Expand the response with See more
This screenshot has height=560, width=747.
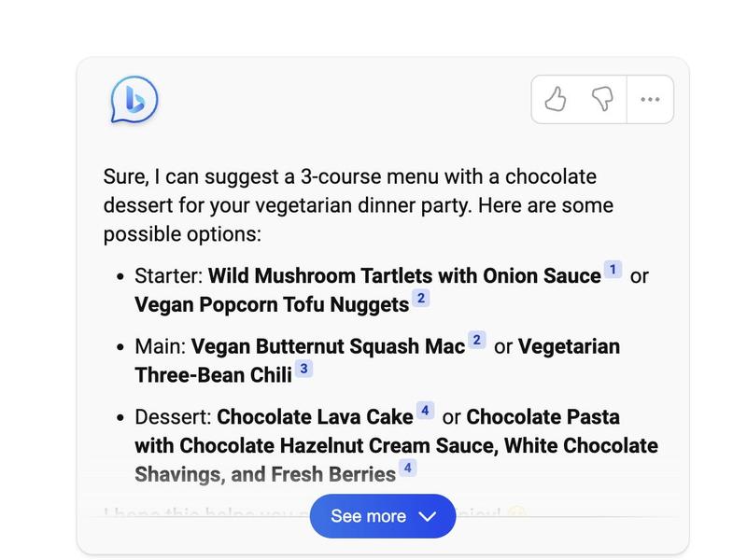point(383,516)
